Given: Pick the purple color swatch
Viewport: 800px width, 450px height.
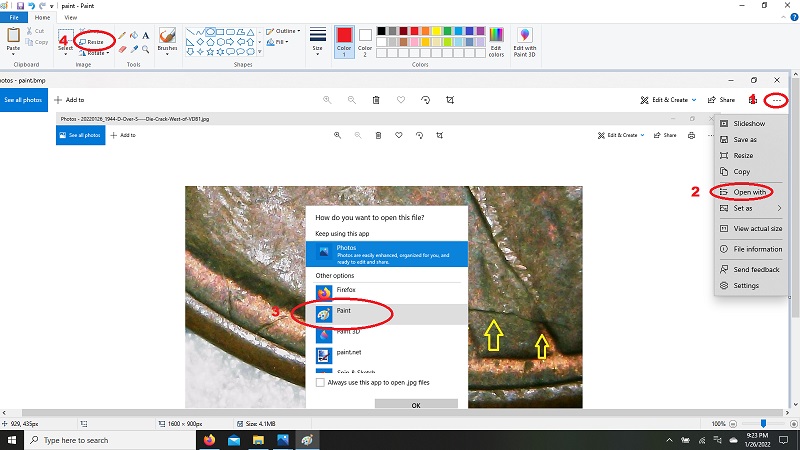Looking at the screenshot, I should point(480,31).
